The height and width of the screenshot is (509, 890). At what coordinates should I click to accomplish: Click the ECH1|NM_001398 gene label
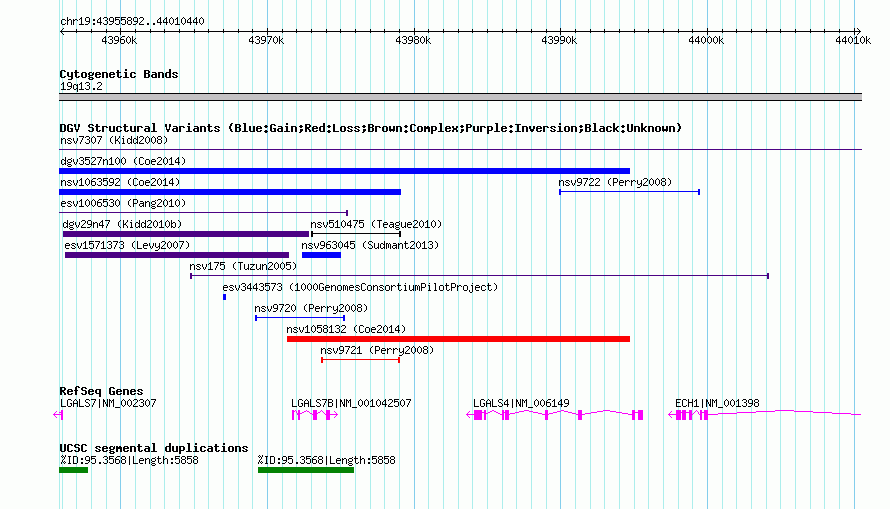[x=717, y=403]
